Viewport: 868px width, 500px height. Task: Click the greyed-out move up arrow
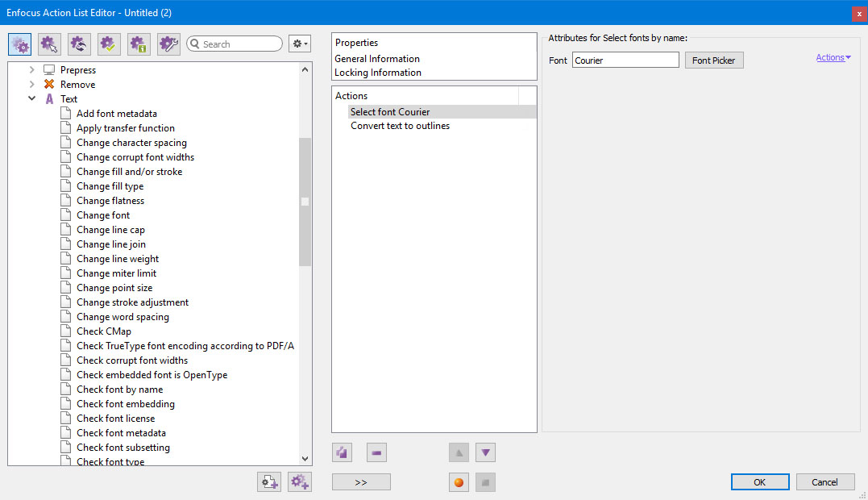tap(459, 452)
